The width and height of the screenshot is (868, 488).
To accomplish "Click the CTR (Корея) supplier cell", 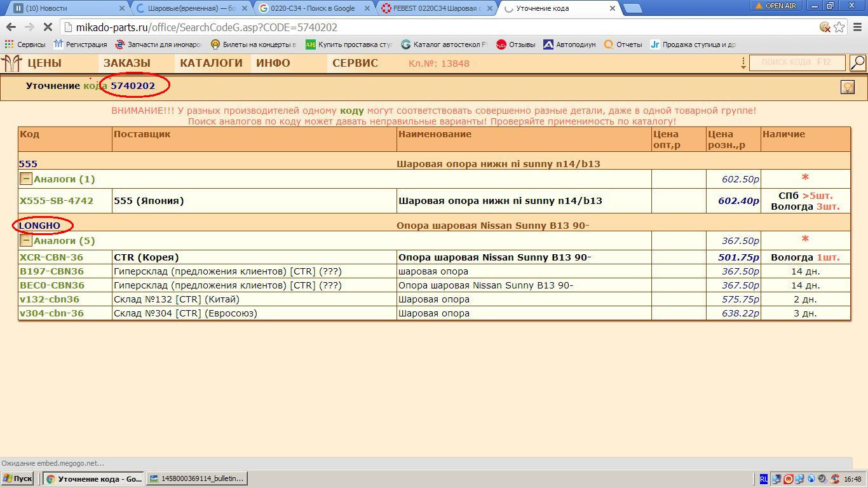I will pyautogui.click(x=254, y=257).
